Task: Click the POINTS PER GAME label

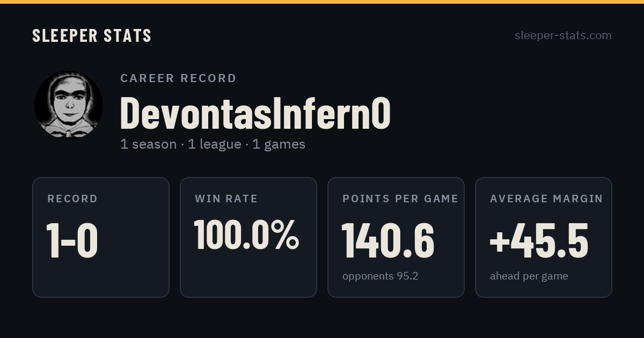Action: click(x=400, y=199)
